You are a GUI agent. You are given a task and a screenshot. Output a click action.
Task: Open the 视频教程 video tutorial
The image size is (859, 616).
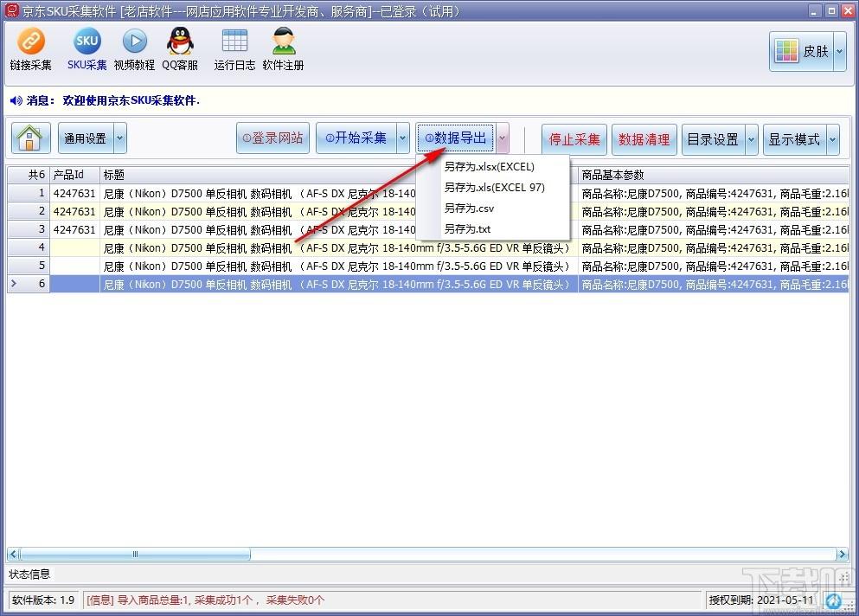pos(134,48)
